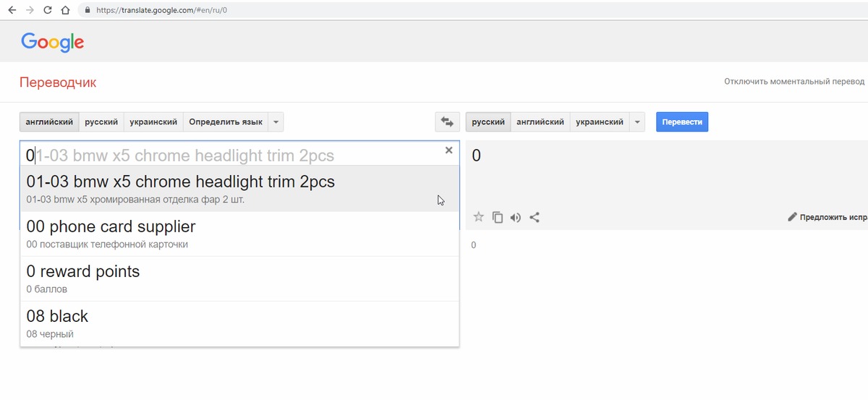Expand the source languages dropdown arrow
The width and height of the screenshot is (868, 400).
point(276,122)
